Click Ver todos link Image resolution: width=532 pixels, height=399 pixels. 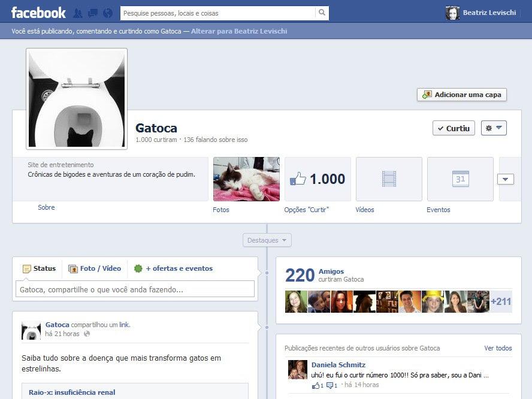coord(498,348)
